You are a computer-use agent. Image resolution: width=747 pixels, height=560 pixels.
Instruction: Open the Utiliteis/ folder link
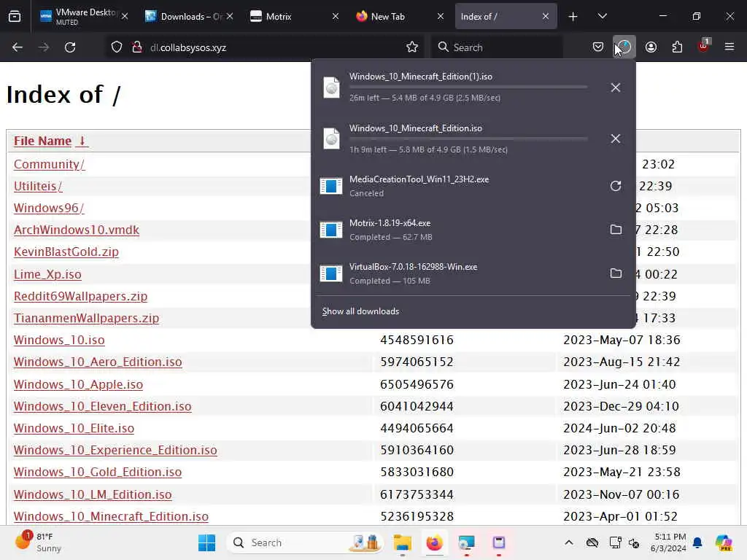tap(38, 186)
